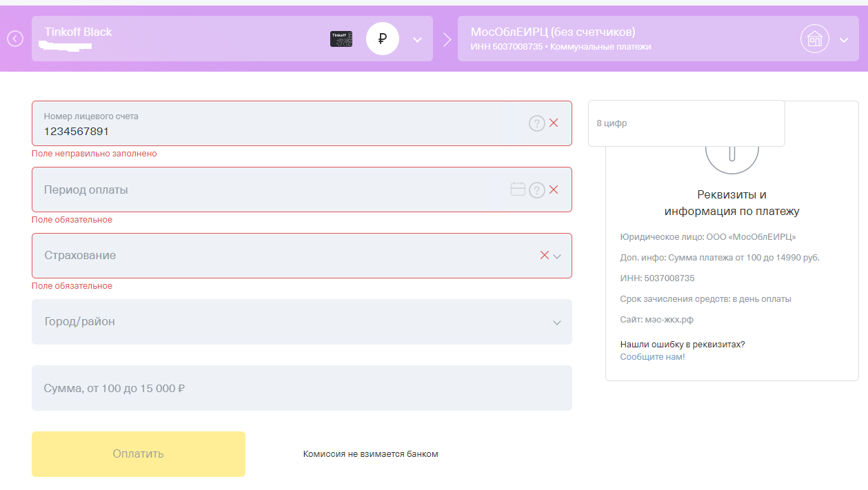Click the 8 цифр tooltip box

pos(686,123)
